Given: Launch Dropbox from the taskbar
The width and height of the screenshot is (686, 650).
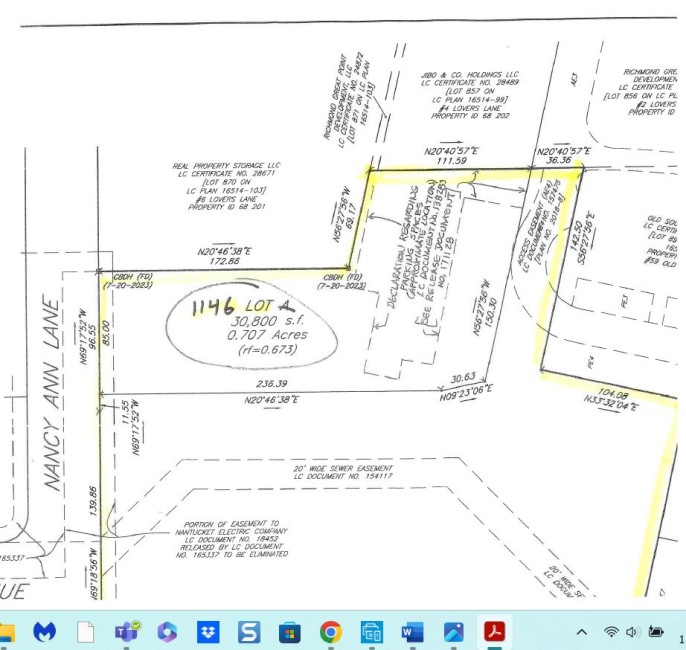Looking at the screenshot, I should 208,632.
